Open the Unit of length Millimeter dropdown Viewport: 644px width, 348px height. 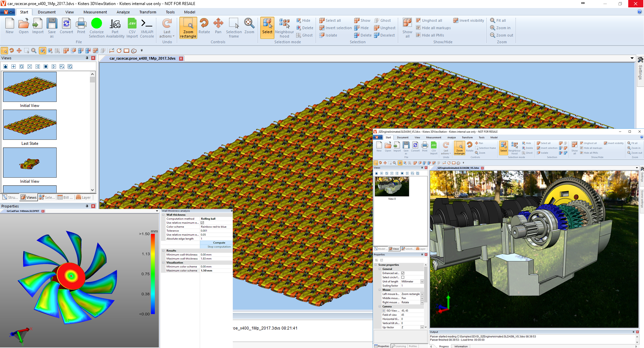pyautogui.click(x=422, y=282)
